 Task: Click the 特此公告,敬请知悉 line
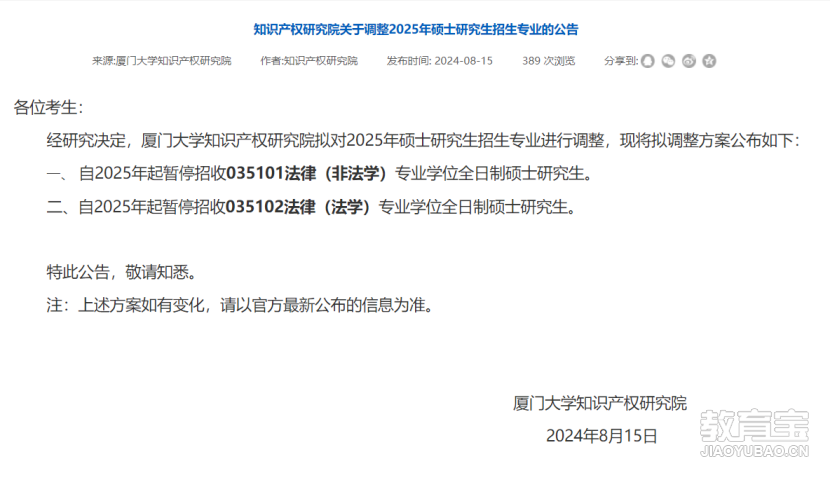pos(122,272)
